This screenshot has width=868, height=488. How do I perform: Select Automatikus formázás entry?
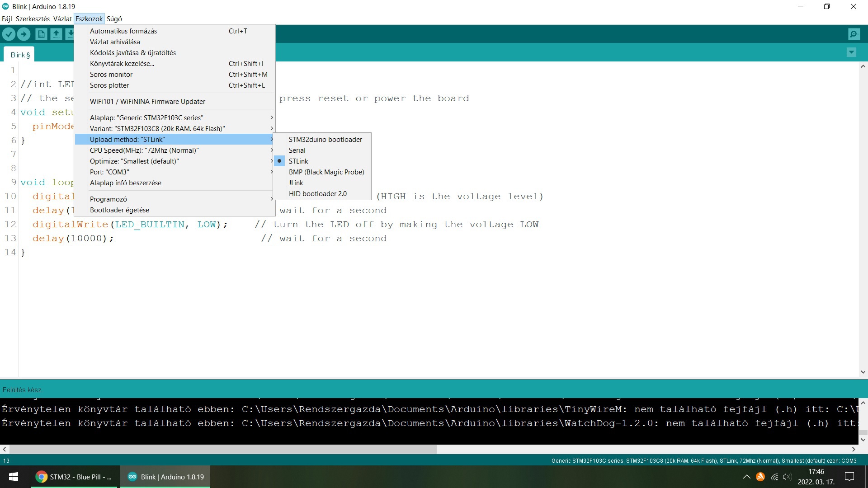click(x=123, y=31)
